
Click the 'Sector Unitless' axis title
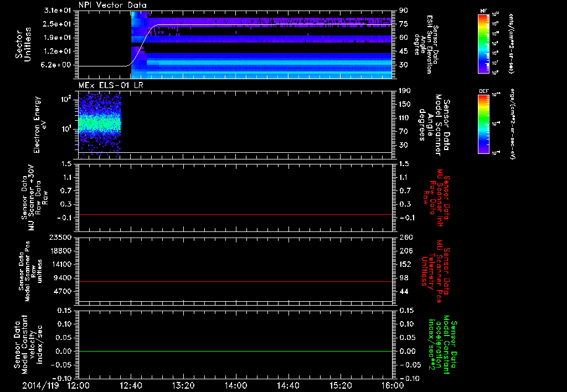click(x=23, y=44)
